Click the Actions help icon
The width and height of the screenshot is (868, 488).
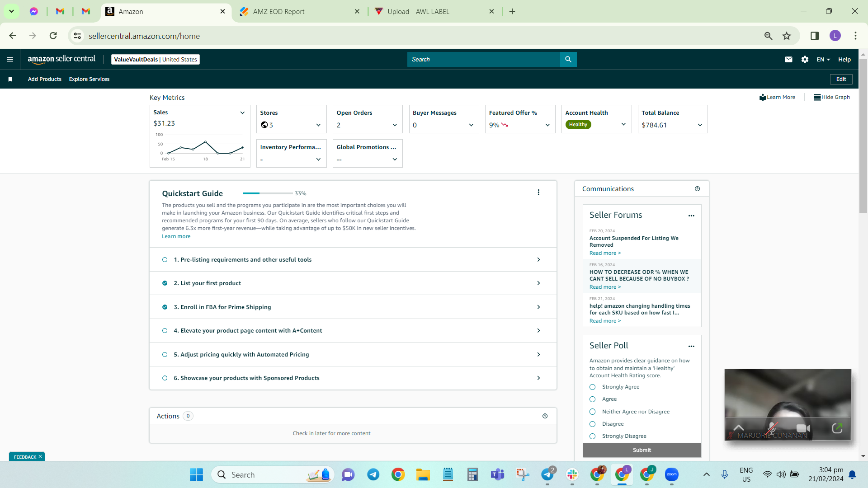545,416
